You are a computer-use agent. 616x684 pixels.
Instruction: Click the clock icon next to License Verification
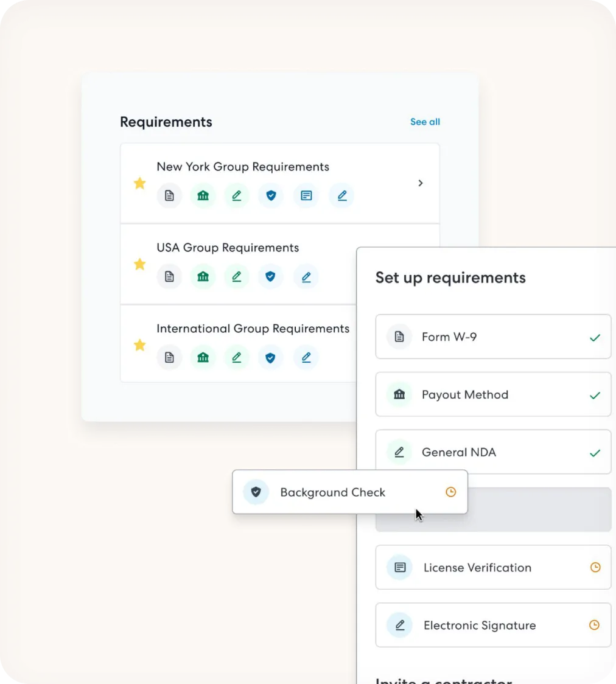click(595, 567)
